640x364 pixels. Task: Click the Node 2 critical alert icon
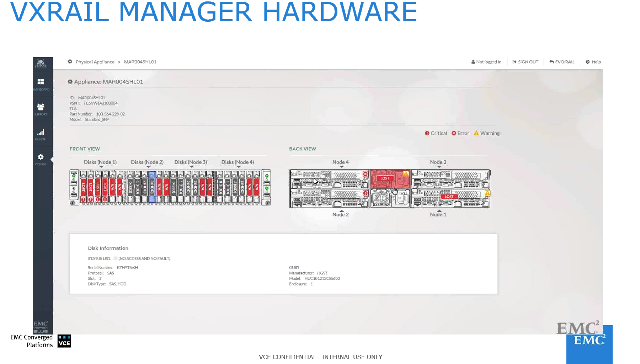[365, 193]
